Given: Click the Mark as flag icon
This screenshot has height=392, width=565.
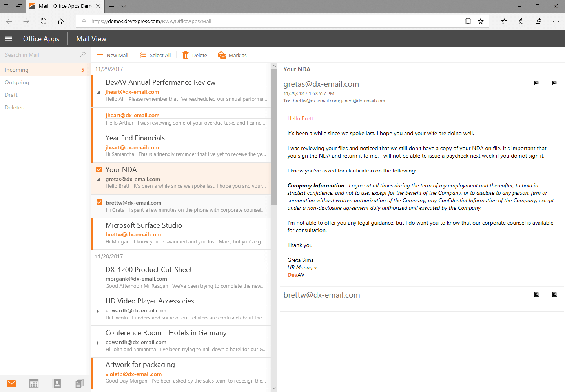Looking at the screenshot, I should (x=222, y=55).
